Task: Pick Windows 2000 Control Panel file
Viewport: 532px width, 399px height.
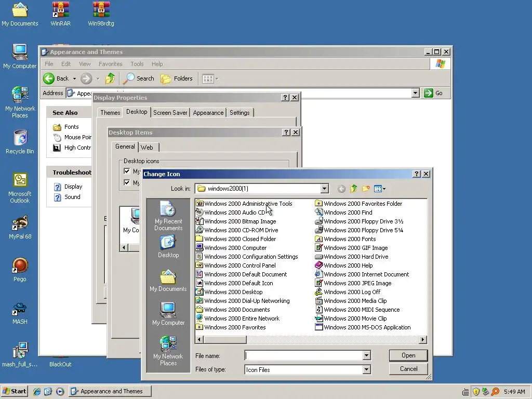Action: 236,265
